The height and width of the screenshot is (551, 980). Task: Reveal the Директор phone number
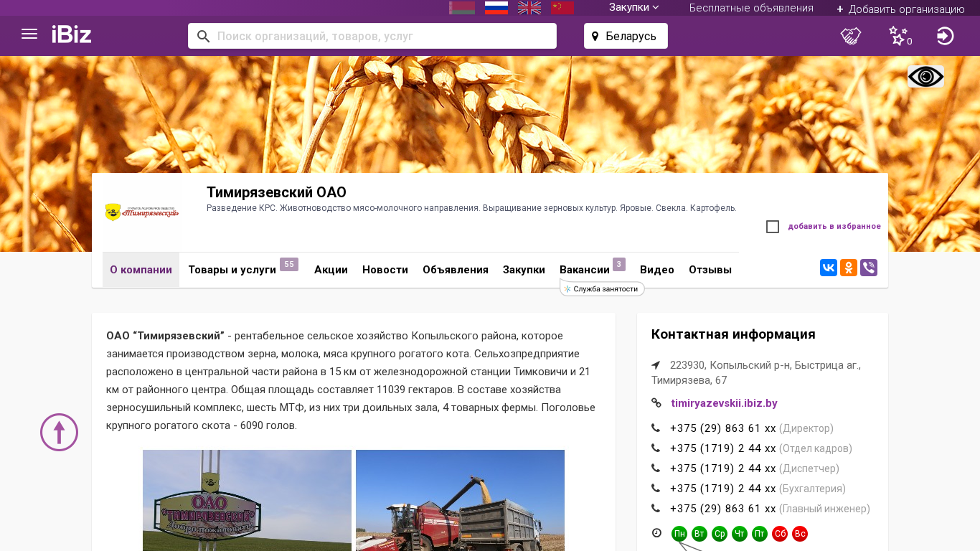point(723,428)
